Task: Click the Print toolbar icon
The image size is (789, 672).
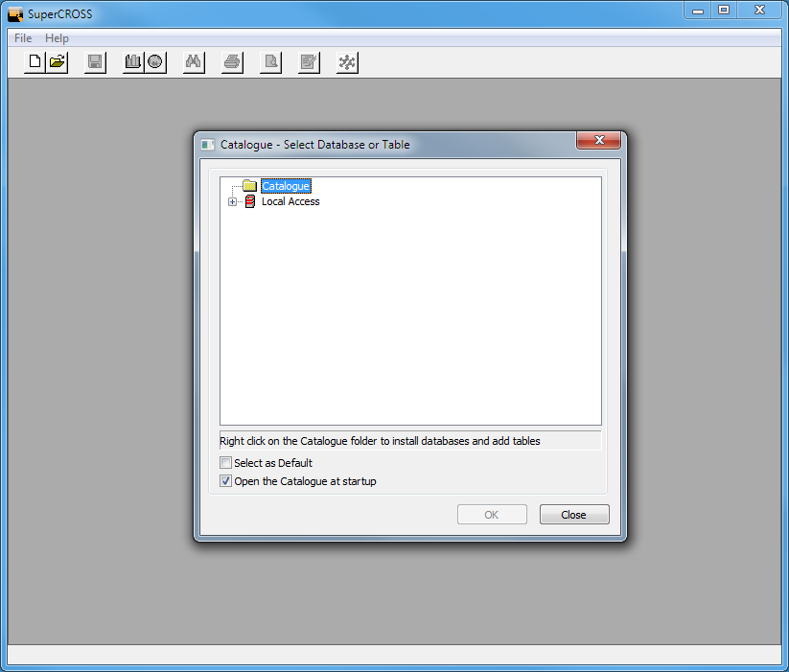Action: click(x=232, y=62)
